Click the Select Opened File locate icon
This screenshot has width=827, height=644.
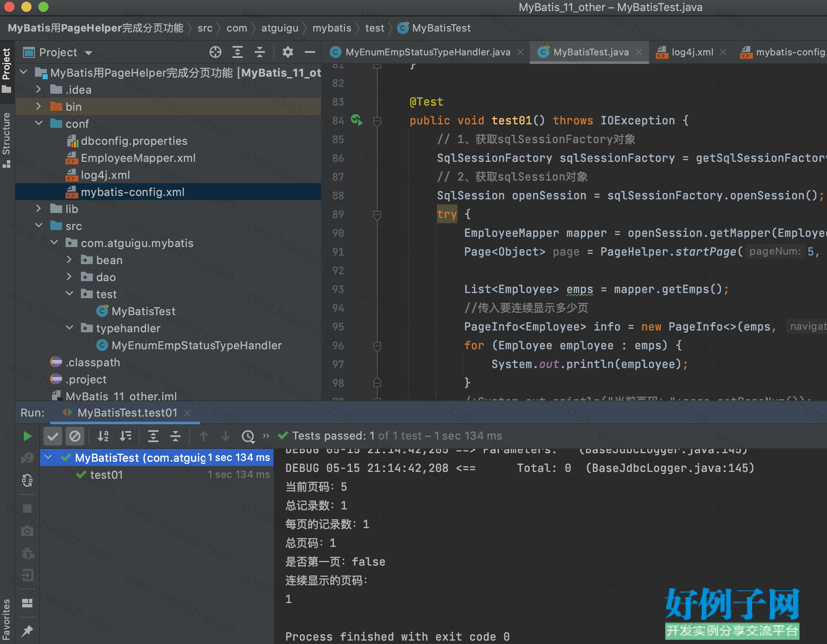tap(215, 52)
